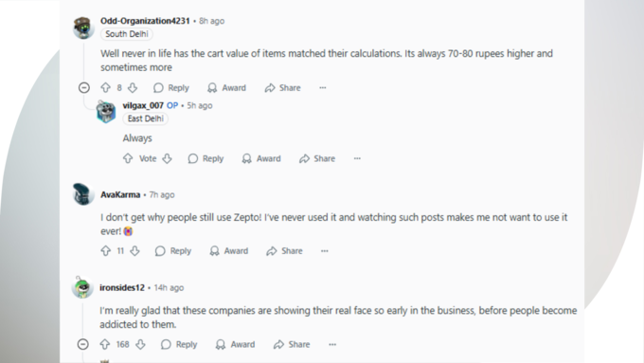Open vilgax_007's user profile link

[x=143, y=105]
